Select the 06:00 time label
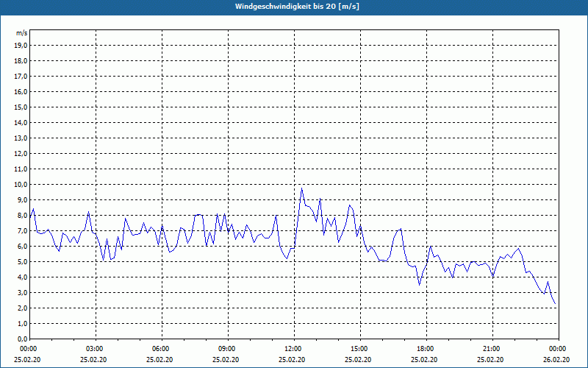The width and height of the screenshot is (588, 368). click(159, 349)
